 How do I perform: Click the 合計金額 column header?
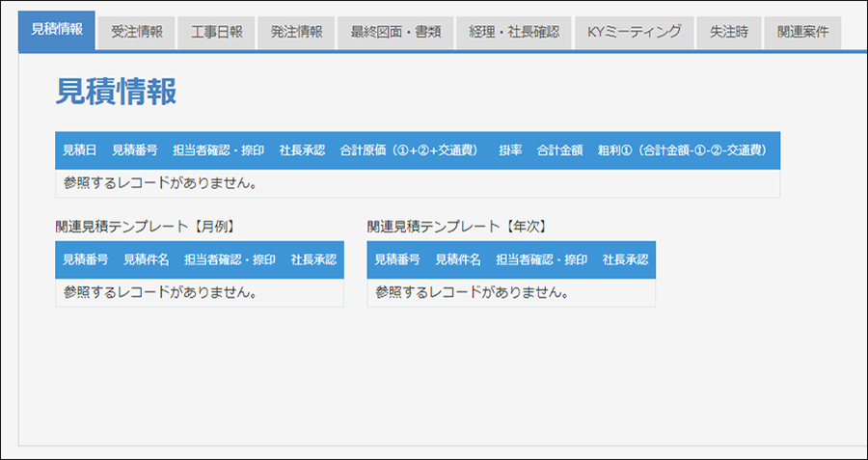[559, 150]
